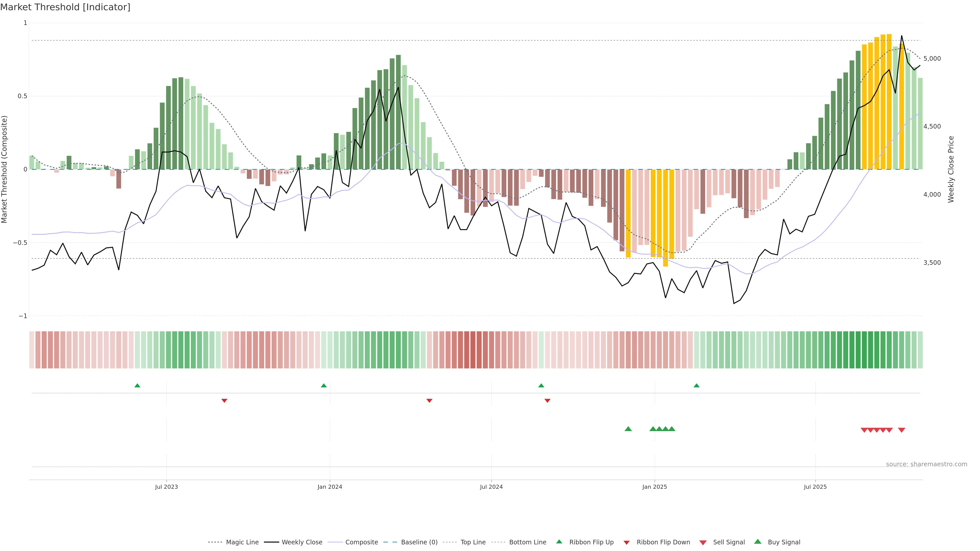The image size is (980, 551).
Task: Click the Ribbon Flip Down legend triangle icon
Action: (x=627, y=542)
